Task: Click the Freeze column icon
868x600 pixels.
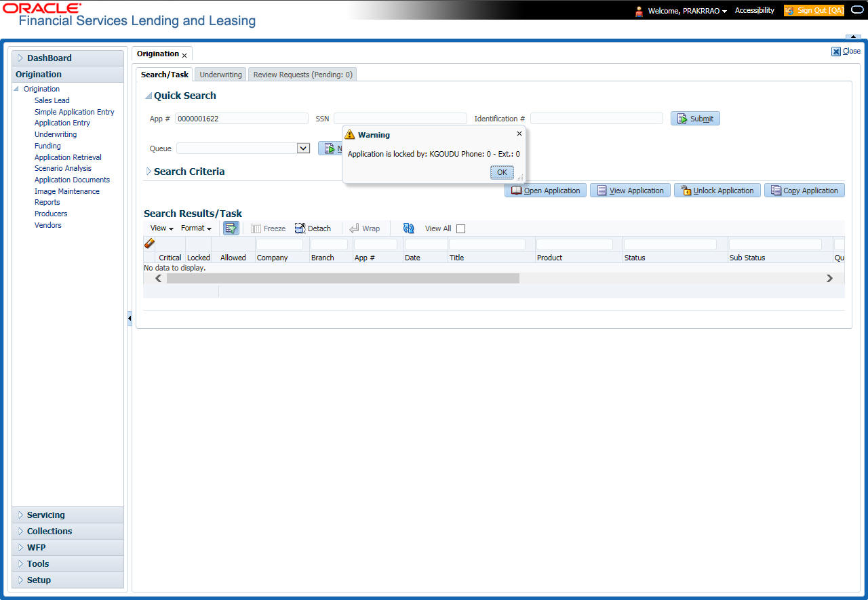Action: click(x=256, y=228)
